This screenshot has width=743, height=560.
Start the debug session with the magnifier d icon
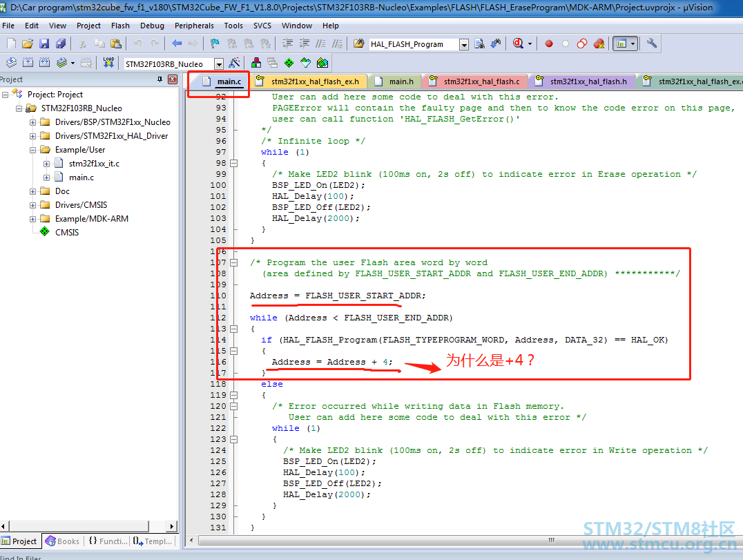pos(518,44)
